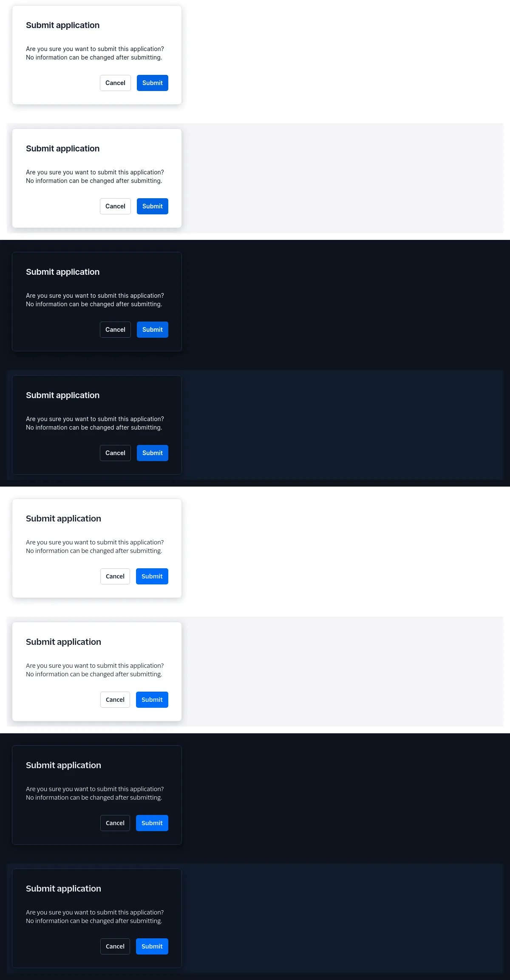Click Submit in the seventh dialog, third dark one
Viewport: 510px width, 980px height.
[x=152, y=823]
